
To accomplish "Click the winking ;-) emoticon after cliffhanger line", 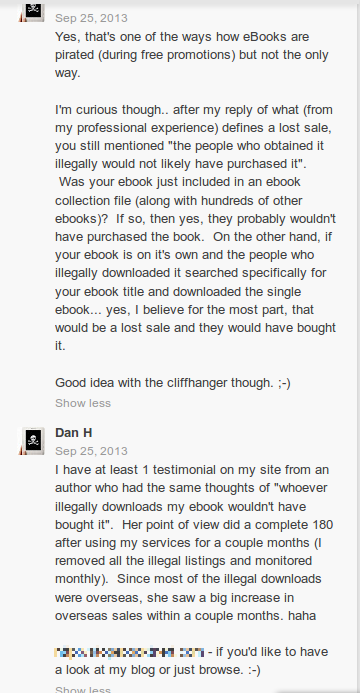I will (284, 383).
